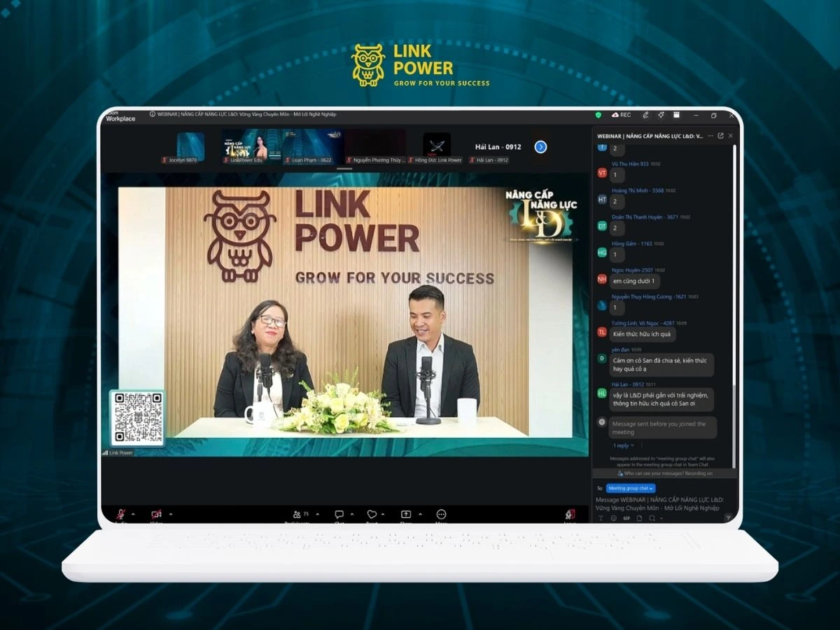
Task: Open the 'Meeting group chat' recipient dropdown
Action: tap(631, 488)
